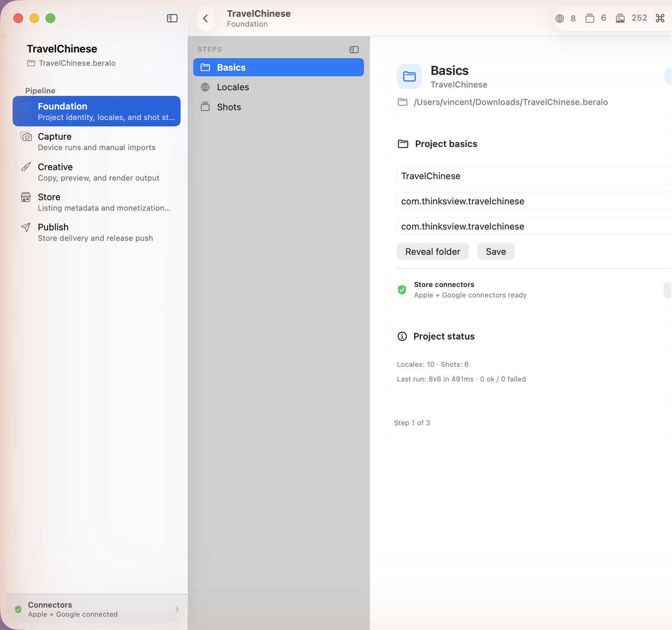
Task: Select the Basics step
Action: tap(279, 67)
